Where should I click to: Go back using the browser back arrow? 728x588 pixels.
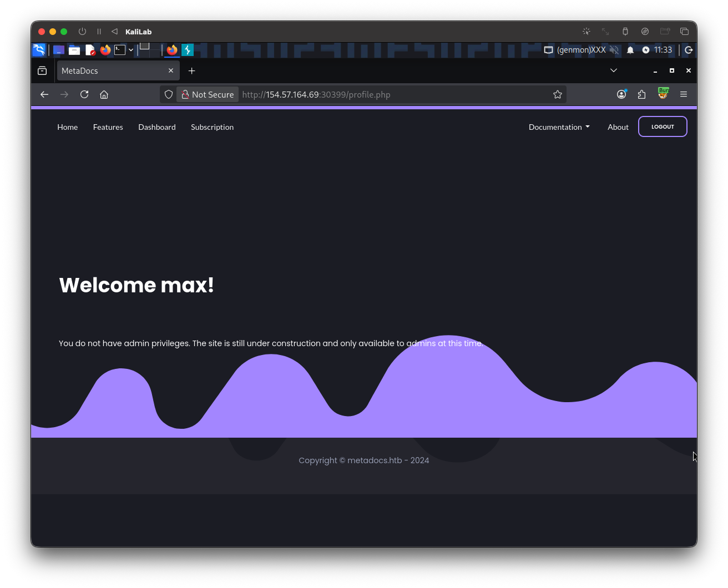point(44,94)
